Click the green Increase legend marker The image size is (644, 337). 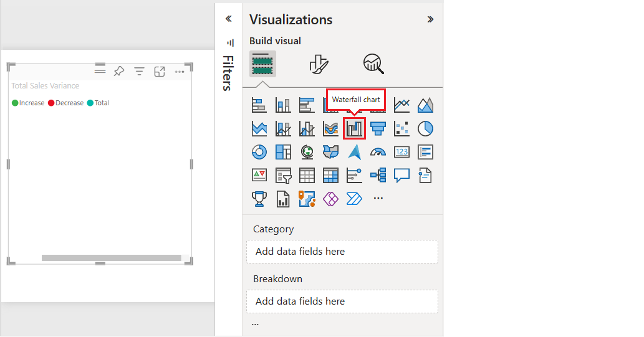15,103
